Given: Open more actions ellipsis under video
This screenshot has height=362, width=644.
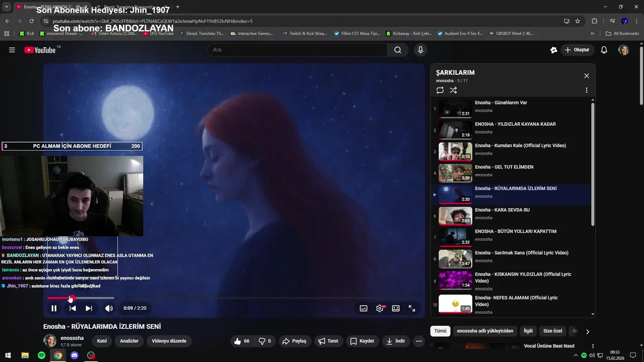Looking at the screenshot, I should (419, 341).
